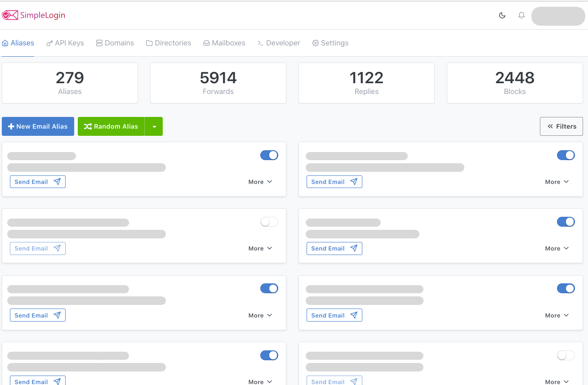Go to the Aliases tab
The image size is (588, 385).
[x=18, y=43]
